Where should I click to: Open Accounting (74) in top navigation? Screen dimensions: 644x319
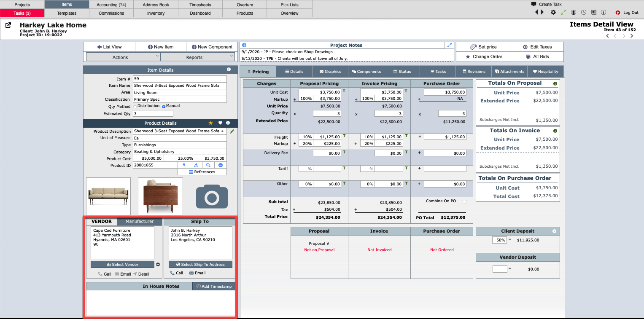click(111, 5)
